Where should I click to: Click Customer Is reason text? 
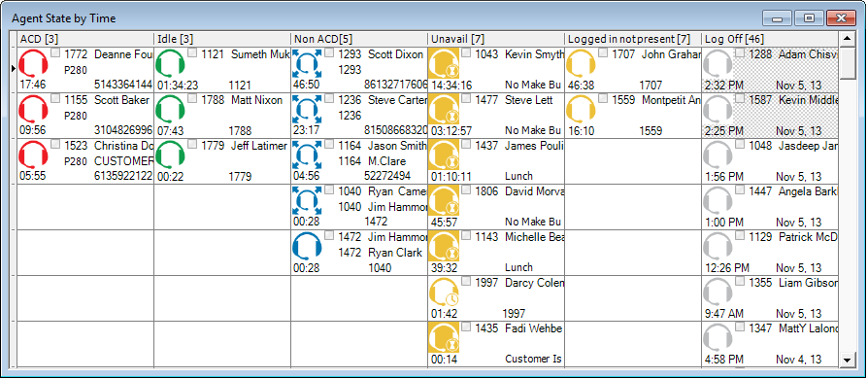click(x=534, y=359)
